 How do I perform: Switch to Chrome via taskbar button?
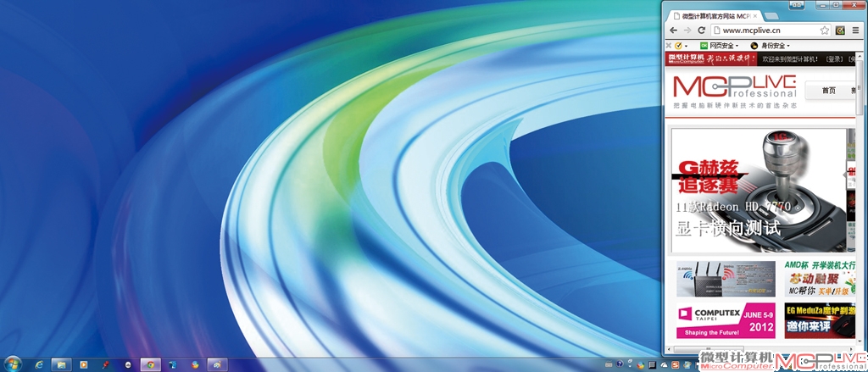[150, 365]
